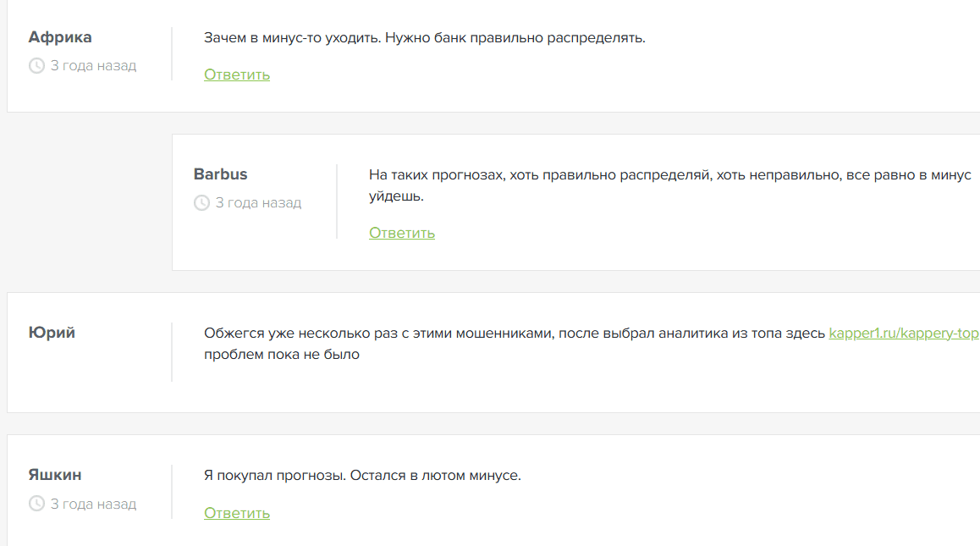Click the clock icon beside Африка's timestamp
The width and height of the screenshot is (980, 546).
(x=37, y=66)
